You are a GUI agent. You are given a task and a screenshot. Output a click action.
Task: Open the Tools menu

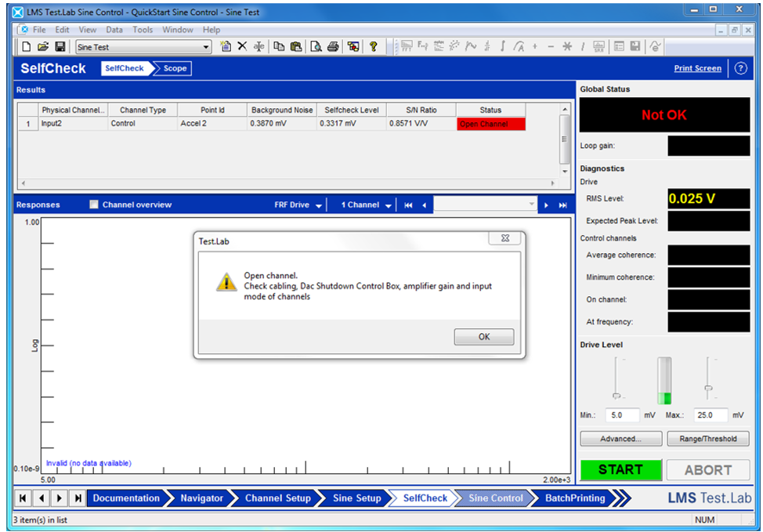(142, 29)
